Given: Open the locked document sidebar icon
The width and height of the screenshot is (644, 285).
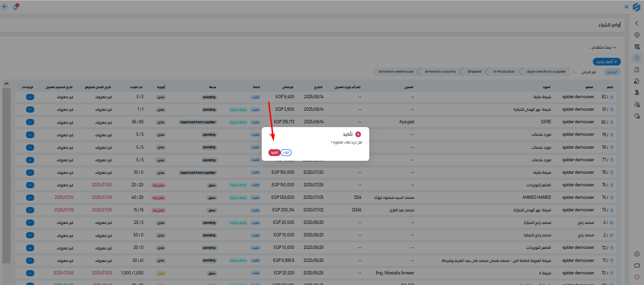Looking at the screenshot, I should tap(637, 81).
